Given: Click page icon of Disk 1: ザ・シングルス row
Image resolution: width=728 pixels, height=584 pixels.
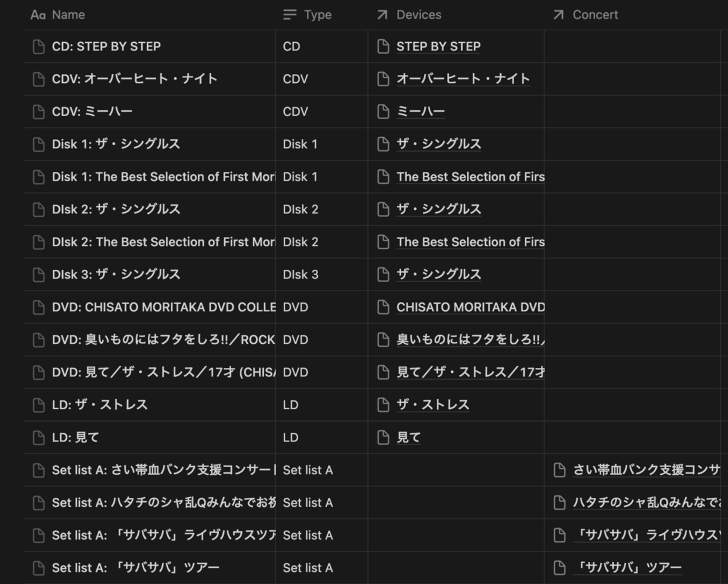Looking at the screenshot, I should (x=39, y=144).
